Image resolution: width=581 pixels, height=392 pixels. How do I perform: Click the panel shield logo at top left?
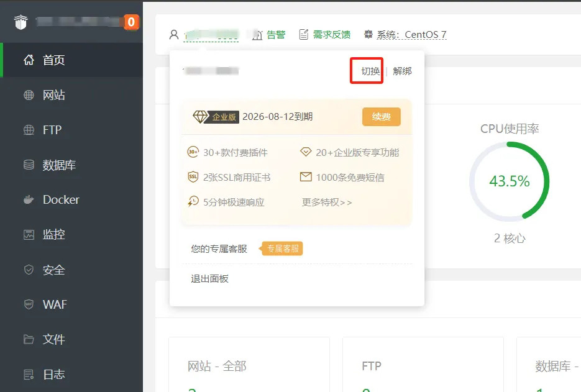click(21, 21)
